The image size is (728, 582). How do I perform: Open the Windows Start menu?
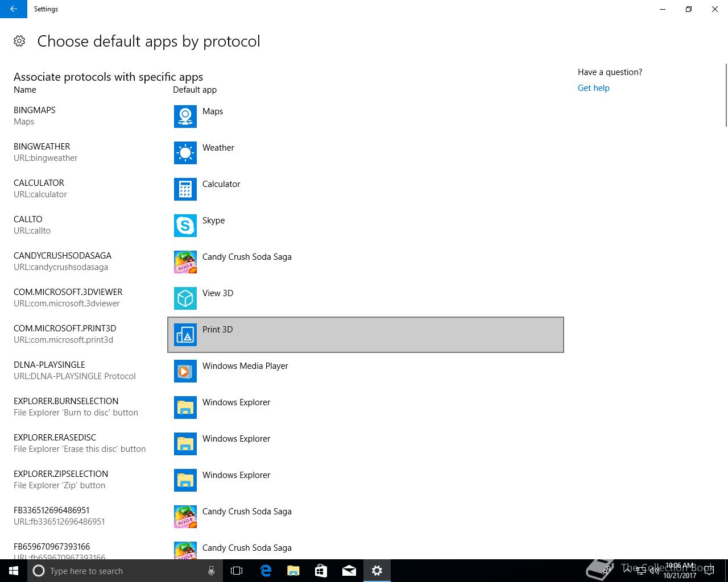click(14, 571)
